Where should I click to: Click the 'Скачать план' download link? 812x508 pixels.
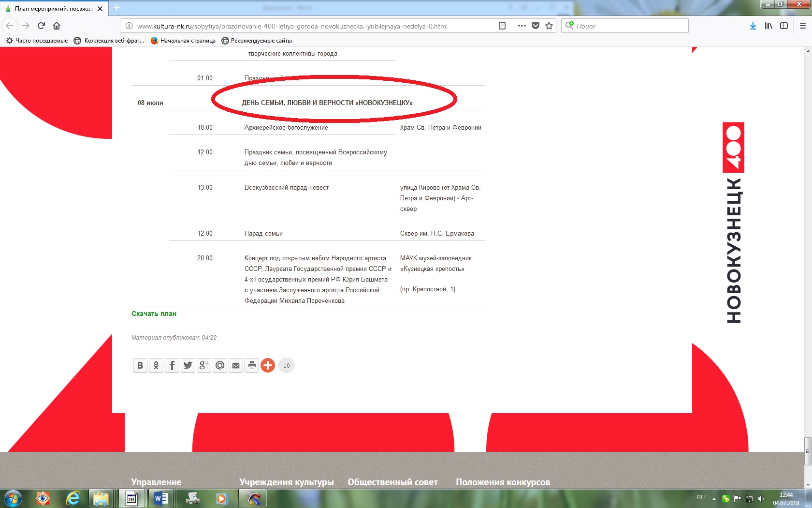click(x=154, y=314)
